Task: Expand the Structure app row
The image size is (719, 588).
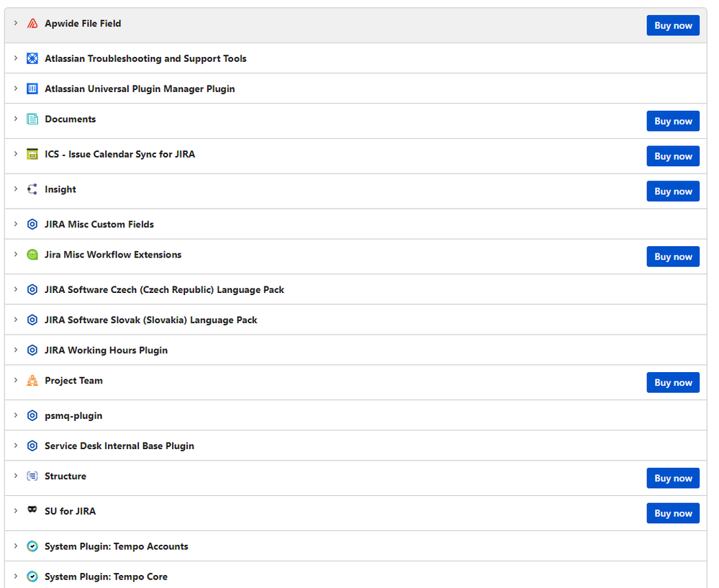Action: 16,476
